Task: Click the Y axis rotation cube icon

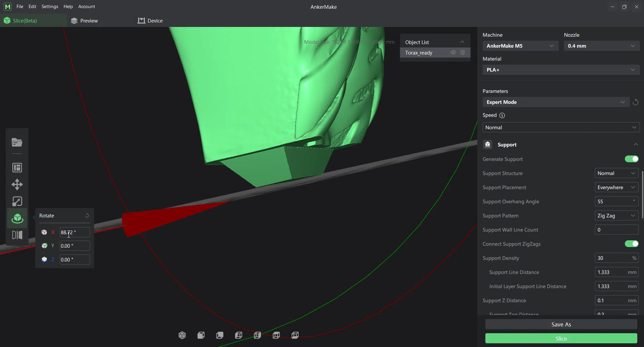Action: [x=44, y=246]
